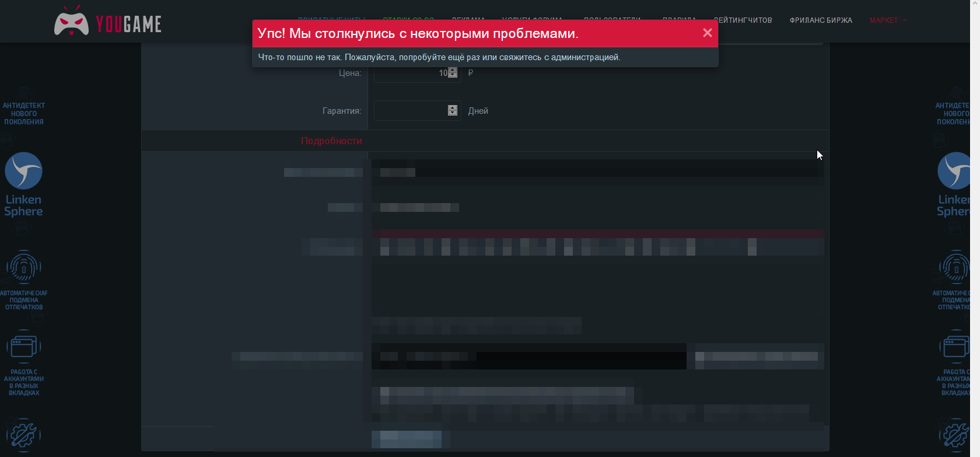Viewport: 980px width, 457px height.
Task: Open the Рейтинг читов menu item
Action: pyautogui.click(x=743, y=20)
